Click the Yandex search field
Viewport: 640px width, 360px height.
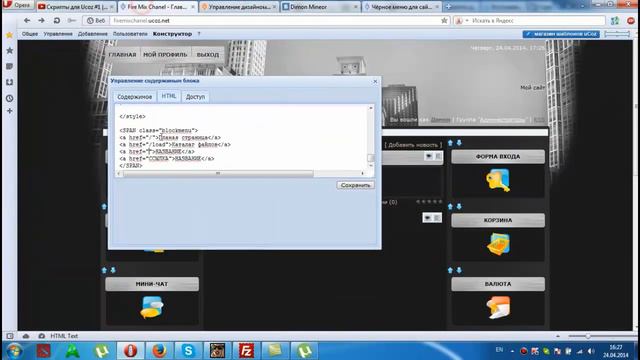pos(537,20)
